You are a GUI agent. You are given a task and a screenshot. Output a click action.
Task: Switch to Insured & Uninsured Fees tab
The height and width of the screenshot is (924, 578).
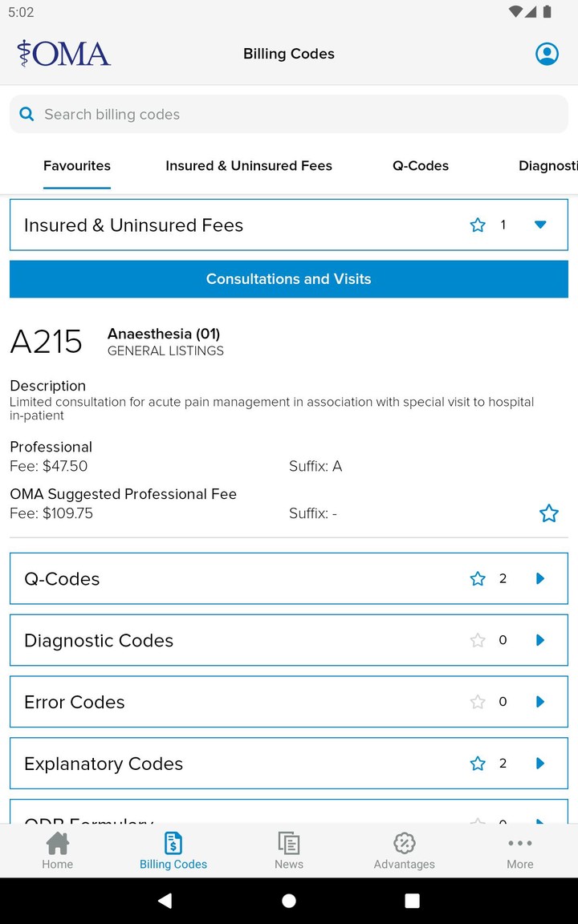click(x=249, y=166)
